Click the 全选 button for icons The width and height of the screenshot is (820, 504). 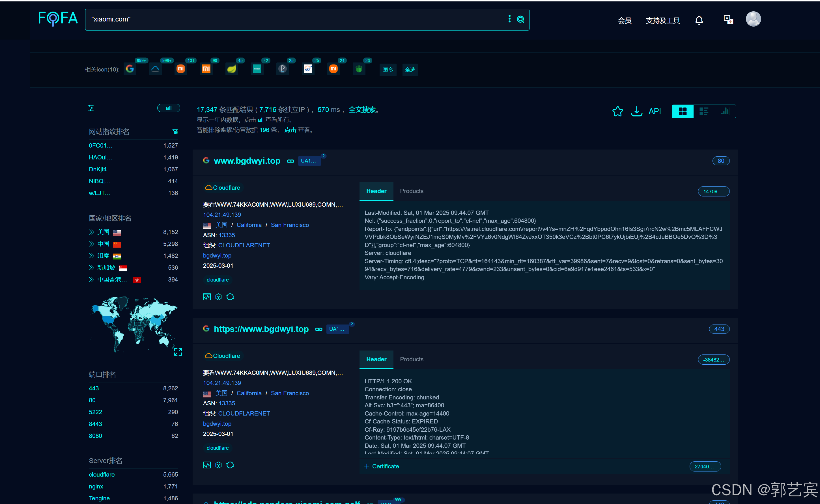pos(410,70)
